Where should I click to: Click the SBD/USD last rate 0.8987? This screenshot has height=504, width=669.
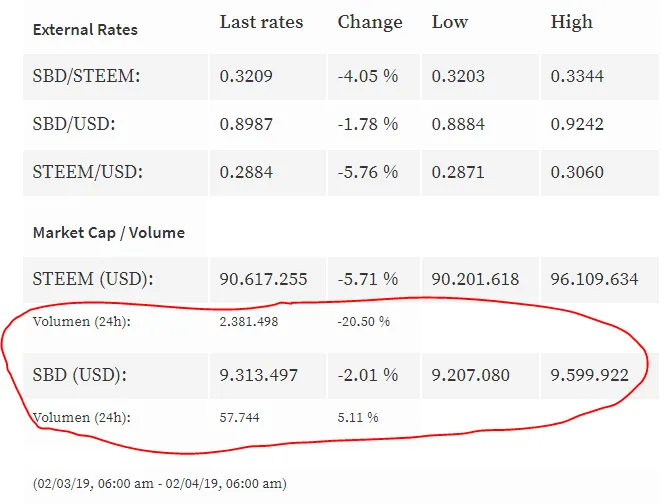pyautogui.click(x=246, y=124)
